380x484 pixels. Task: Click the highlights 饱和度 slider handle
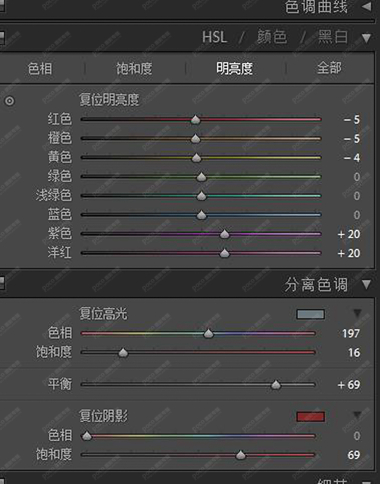pyautogui.click(x=123, y=352)
